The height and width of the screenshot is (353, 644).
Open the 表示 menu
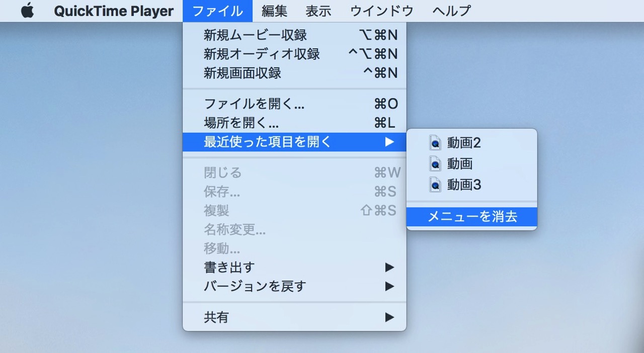pyautogui.click(x=318, y=11)
